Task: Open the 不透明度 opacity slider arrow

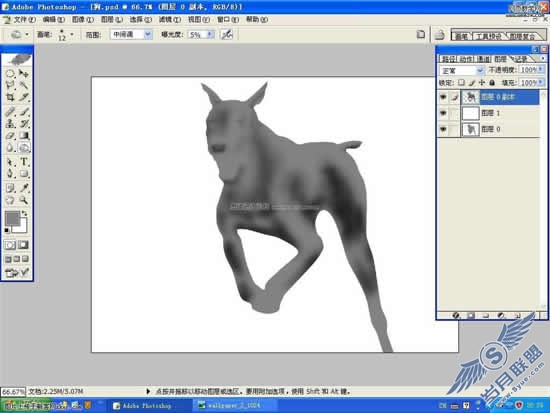Action: point(541,70)
